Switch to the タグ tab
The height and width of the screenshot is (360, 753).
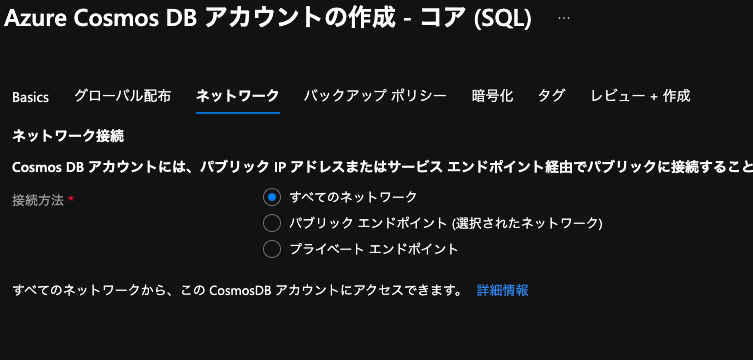pos(551,96)
